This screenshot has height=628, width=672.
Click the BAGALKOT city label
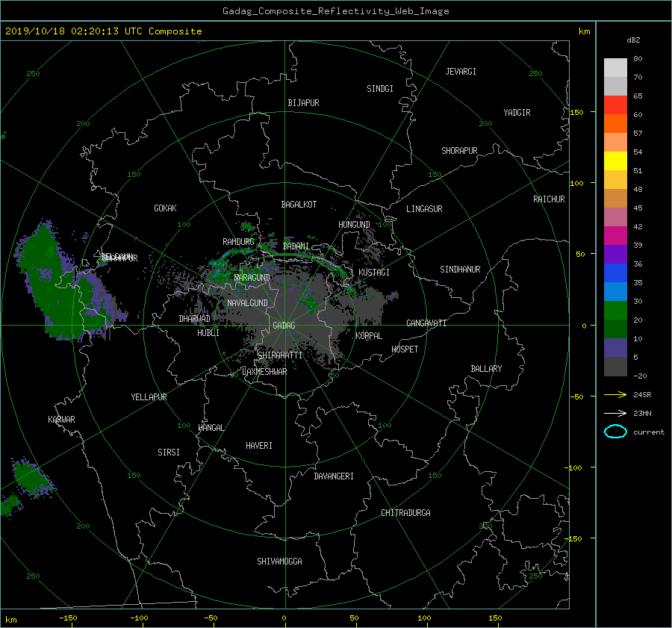tap(299, 205)
